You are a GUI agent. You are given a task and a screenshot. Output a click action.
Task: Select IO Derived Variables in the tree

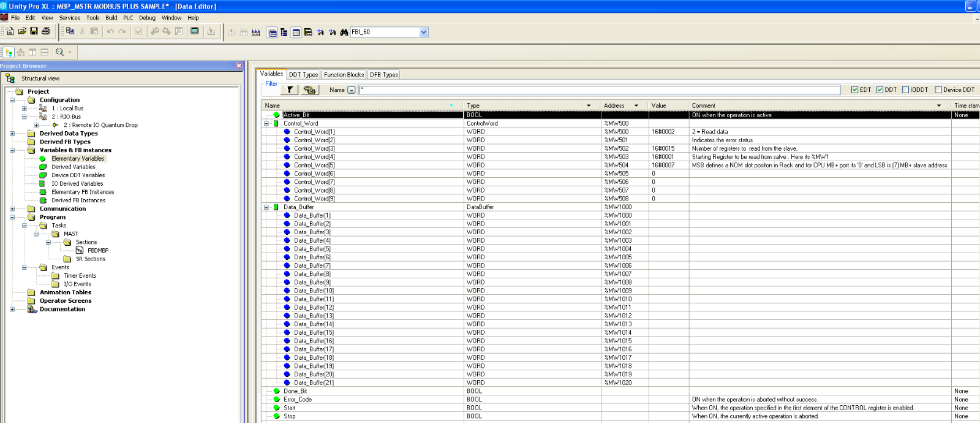point(77,183)
